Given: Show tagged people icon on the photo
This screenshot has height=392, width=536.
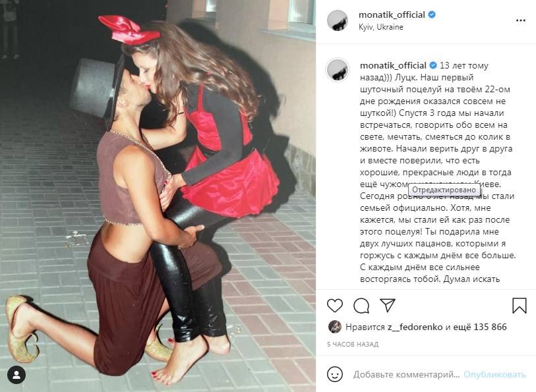Looking at the screenshot, I should (x=16, y=376).
